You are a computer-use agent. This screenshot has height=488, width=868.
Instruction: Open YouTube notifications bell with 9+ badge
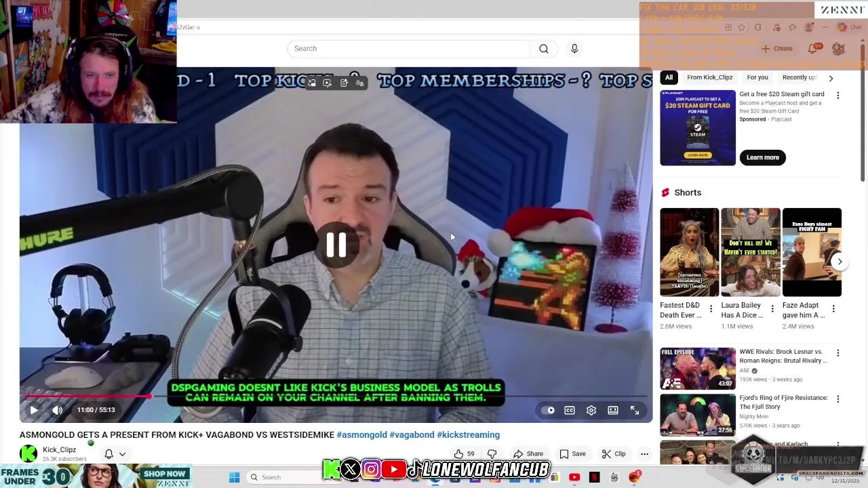(x=814, y=49)
